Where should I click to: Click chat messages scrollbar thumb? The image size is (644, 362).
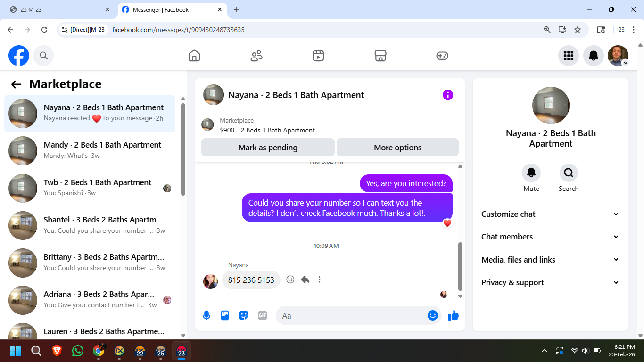pos(460,266)
